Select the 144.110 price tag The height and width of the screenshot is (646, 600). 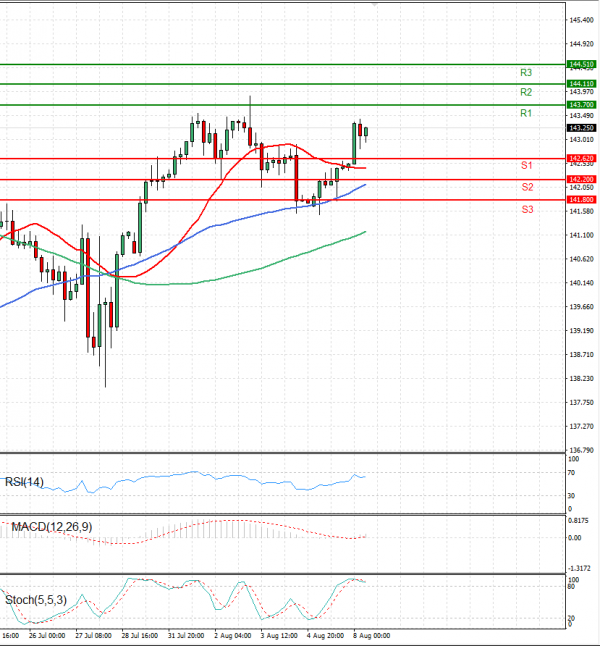click(581, 84)
